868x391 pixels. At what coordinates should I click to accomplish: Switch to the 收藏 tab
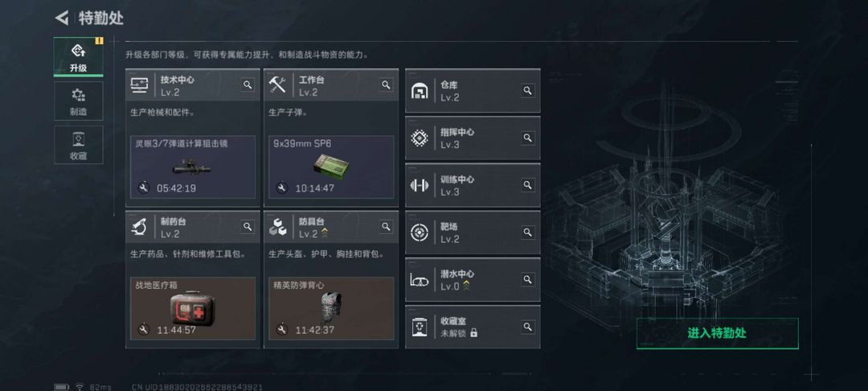(79, 145)
